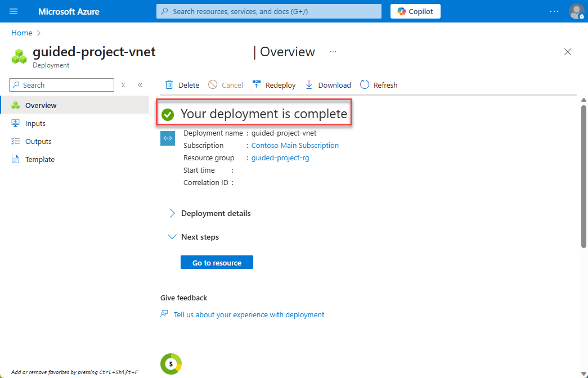
Task: Click the green cubes deployment icon by the title
Action: pyautogui.click(x=19, y=56)
